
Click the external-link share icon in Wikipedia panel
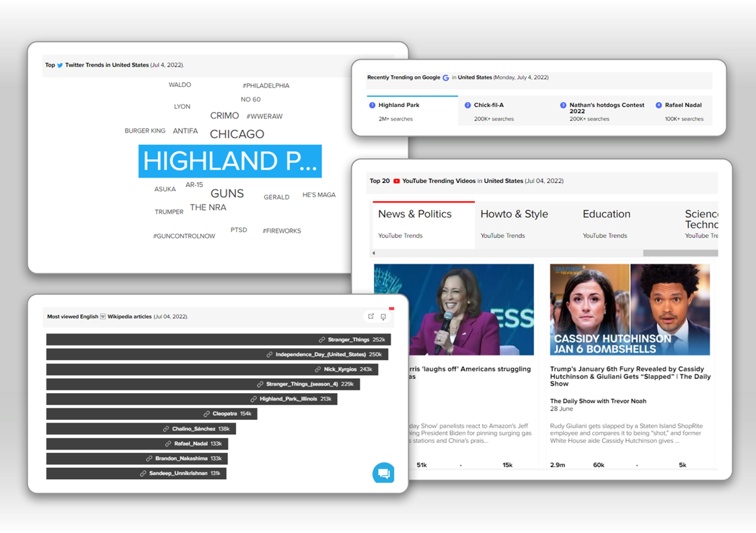(x=371, y=316)
